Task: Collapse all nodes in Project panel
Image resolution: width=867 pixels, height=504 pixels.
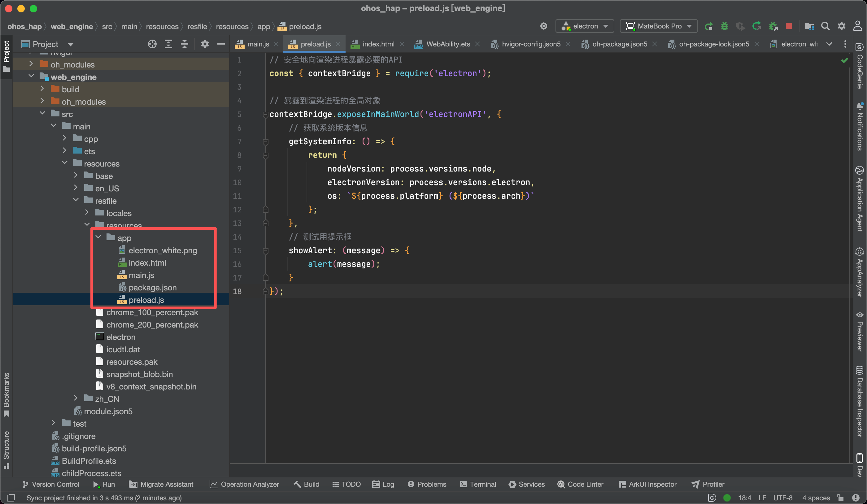Action: point(185,44)
